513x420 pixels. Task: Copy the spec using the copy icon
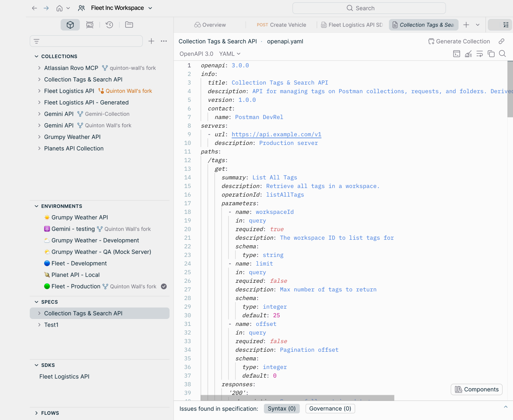(491, 53)
